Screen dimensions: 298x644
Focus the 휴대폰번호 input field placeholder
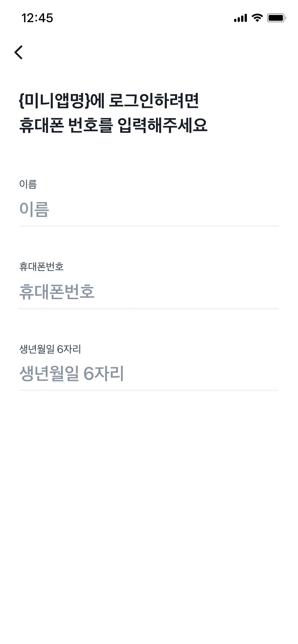click(57, 291)
